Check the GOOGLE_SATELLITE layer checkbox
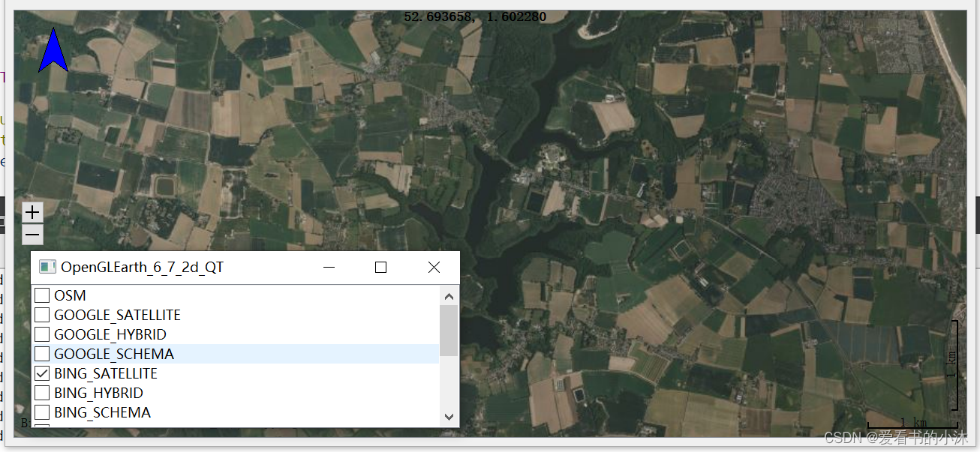 41,314
